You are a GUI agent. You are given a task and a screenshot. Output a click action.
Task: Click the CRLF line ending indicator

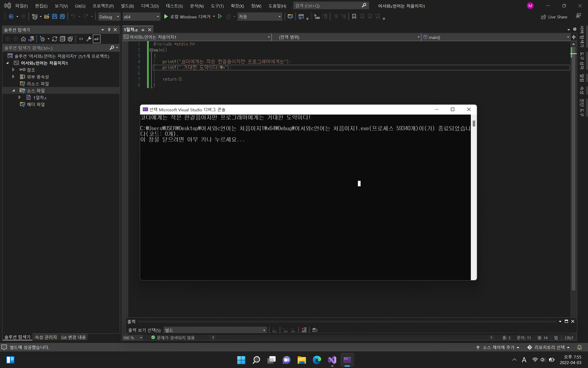click(x=569, y=338)
